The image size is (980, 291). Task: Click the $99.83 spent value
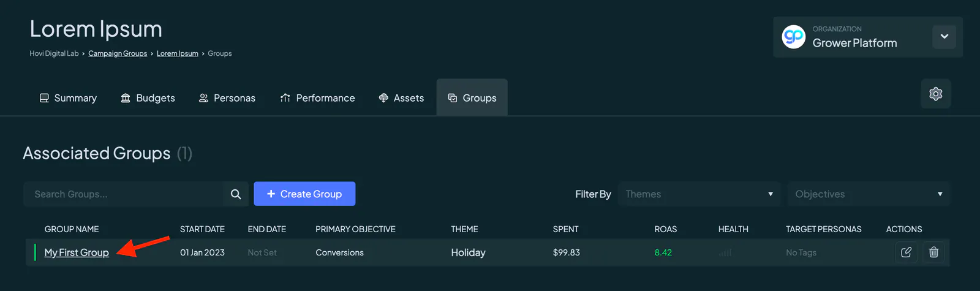567,252
